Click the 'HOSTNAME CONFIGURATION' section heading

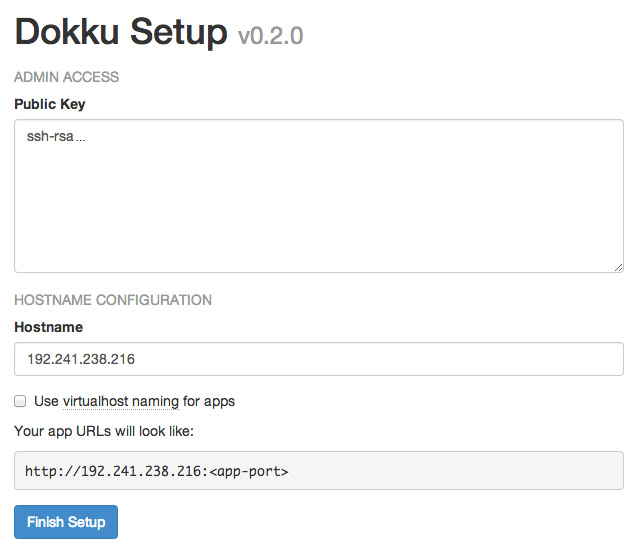[113, 300]
